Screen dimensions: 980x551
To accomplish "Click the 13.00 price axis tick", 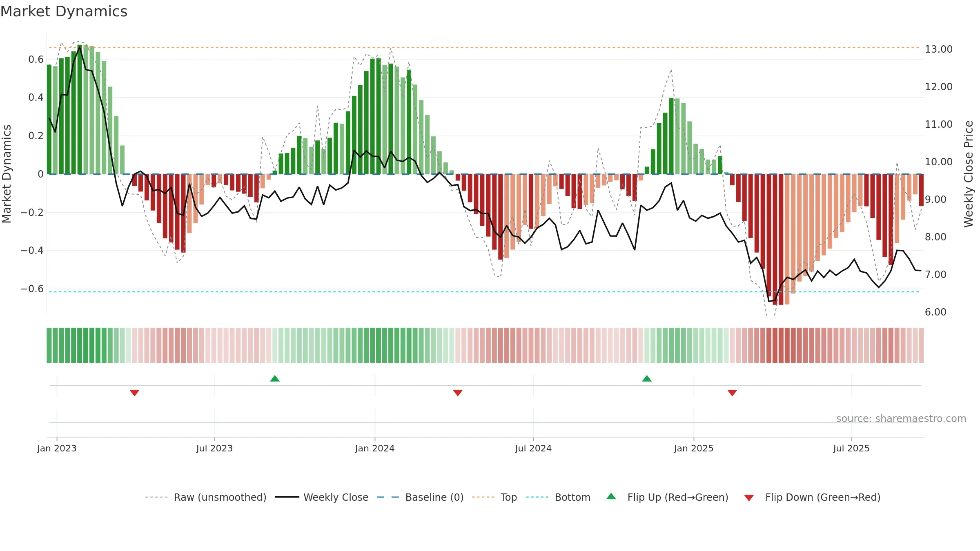I will tap(938, 49).
